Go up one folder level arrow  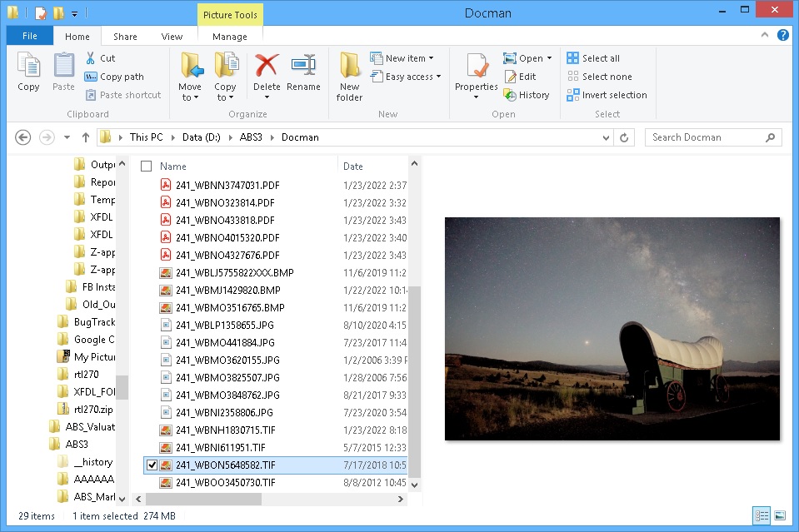[x=86, y=137]
